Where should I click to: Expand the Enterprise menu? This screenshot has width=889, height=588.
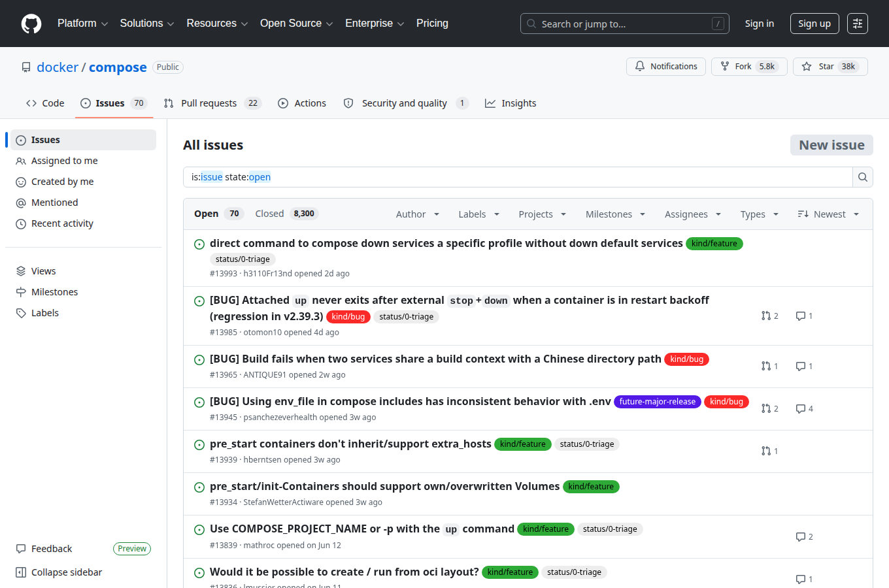pos(375,24)
